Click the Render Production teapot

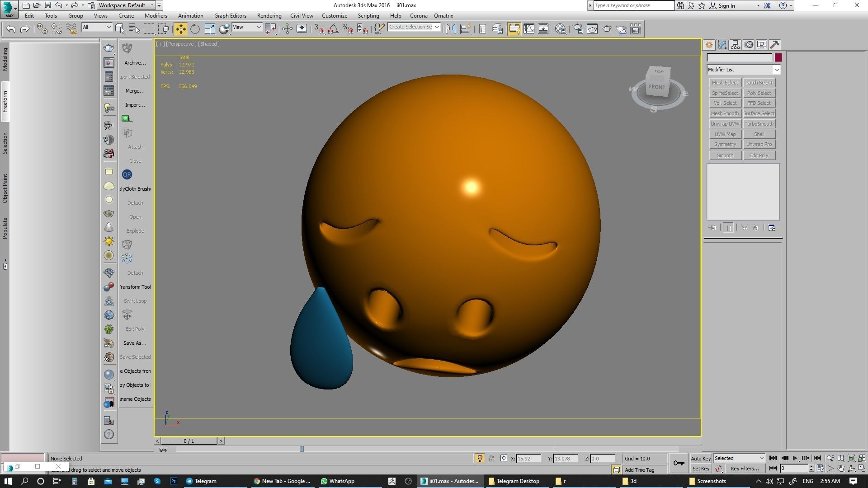pyautogui.click(x=607, y=29)
